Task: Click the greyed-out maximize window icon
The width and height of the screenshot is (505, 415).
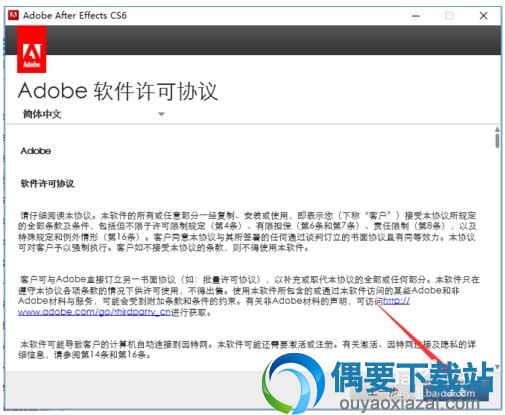Action: pos(449,16)
